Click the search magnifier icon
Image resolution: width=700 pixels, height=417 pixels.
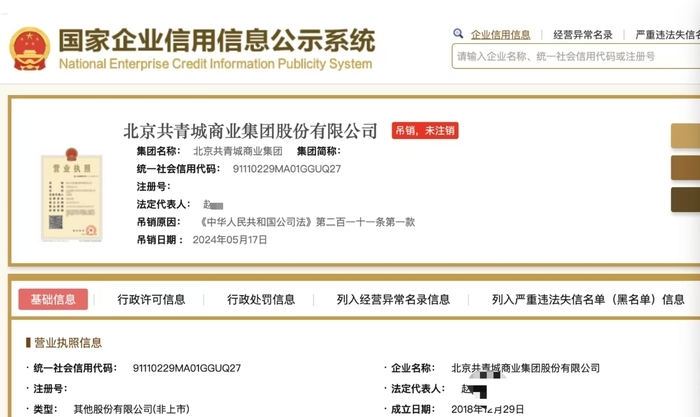coord(458,33)
